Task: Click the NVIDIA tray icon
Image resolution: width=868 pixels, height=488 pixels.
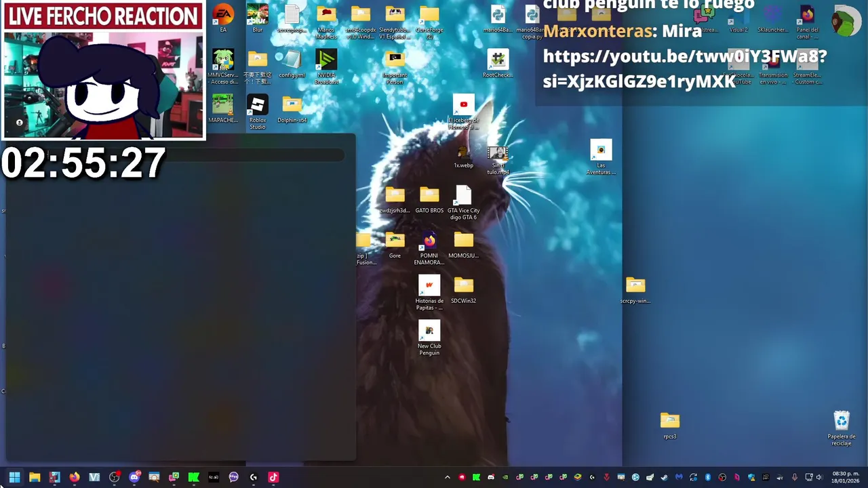Action: [505, 477]
